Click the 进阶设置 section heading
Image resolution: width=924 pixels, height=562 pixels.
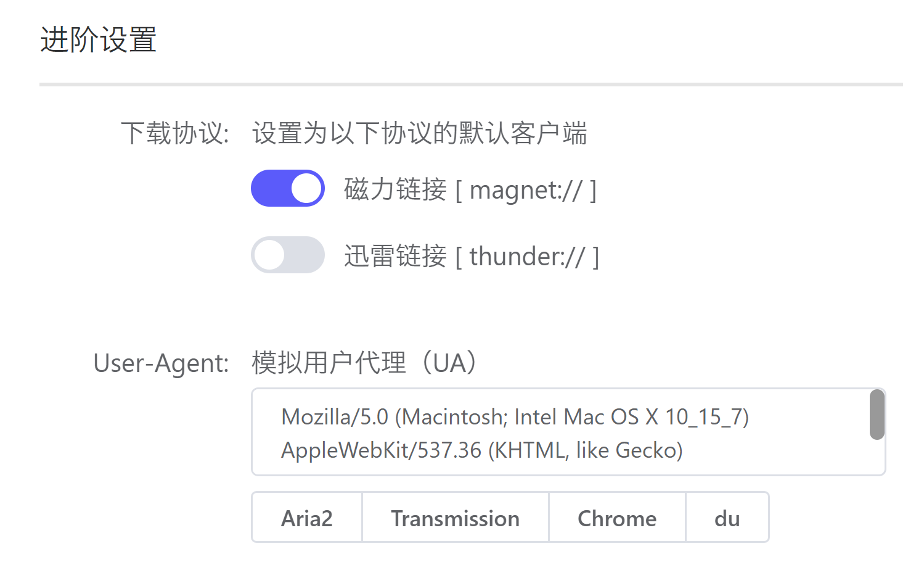(x=99, y=40)
